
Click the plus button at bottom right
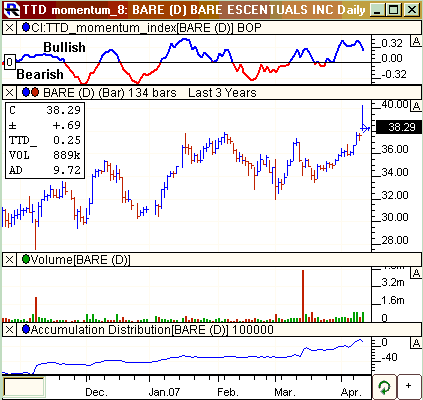point(409,387)
